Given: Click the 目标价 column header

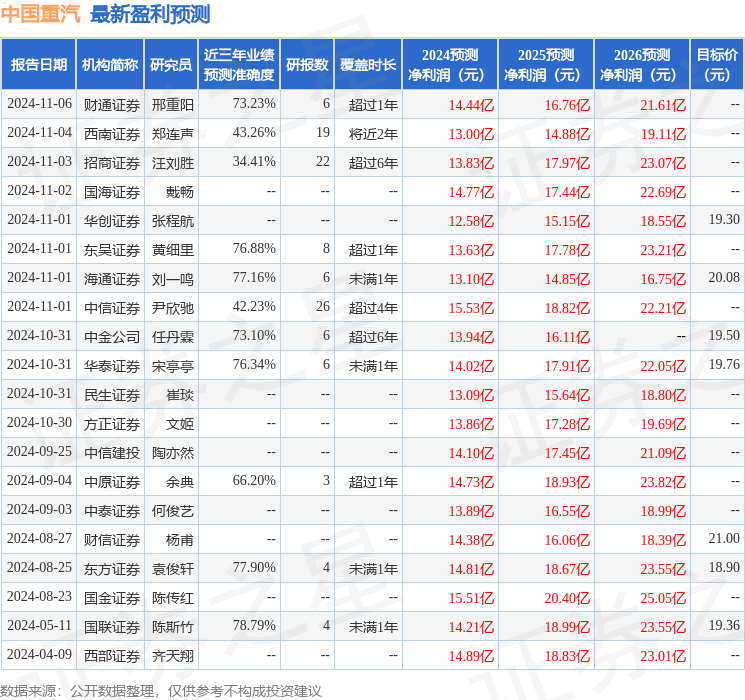Looking at the screenshot, I should coord(717,65).
